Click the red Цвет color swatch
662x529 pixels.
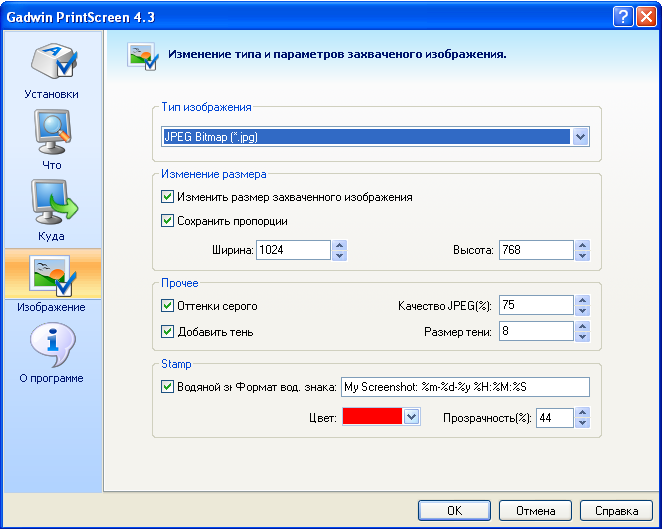pyautogui.click(x=372, y=417)
